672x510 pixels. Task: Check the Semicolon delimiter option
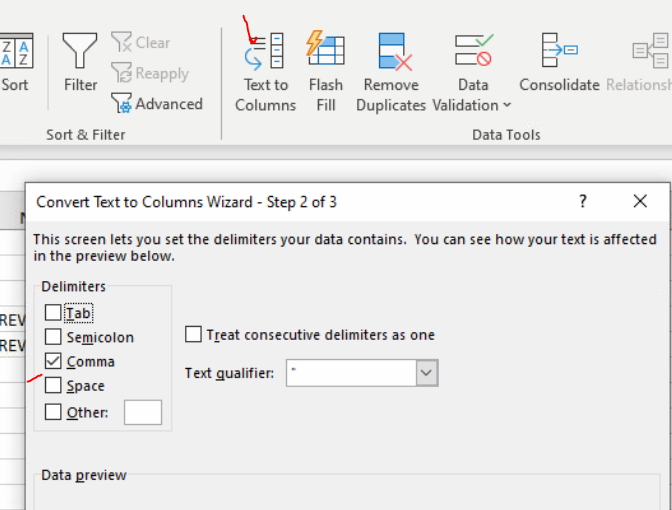(x=53, y=337)
